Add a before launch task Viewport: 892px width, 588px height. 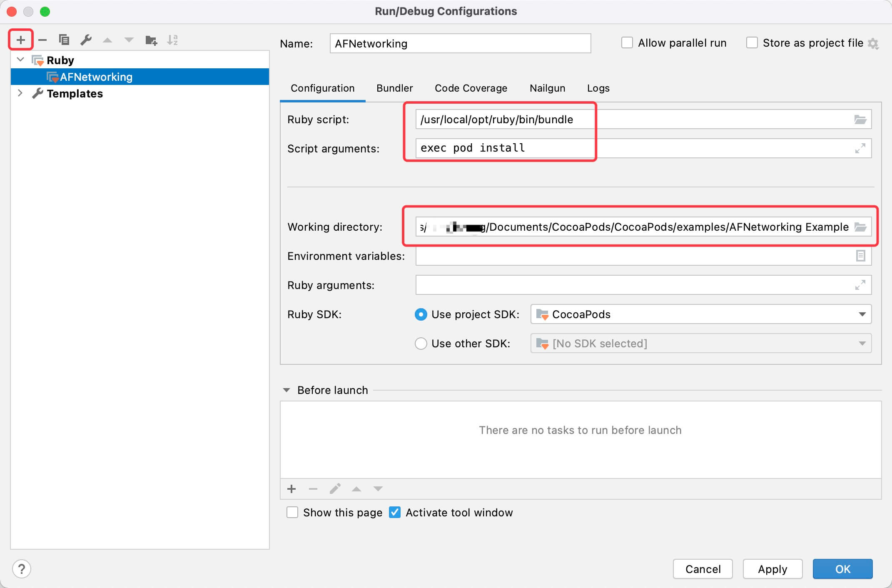coord(292,489)
